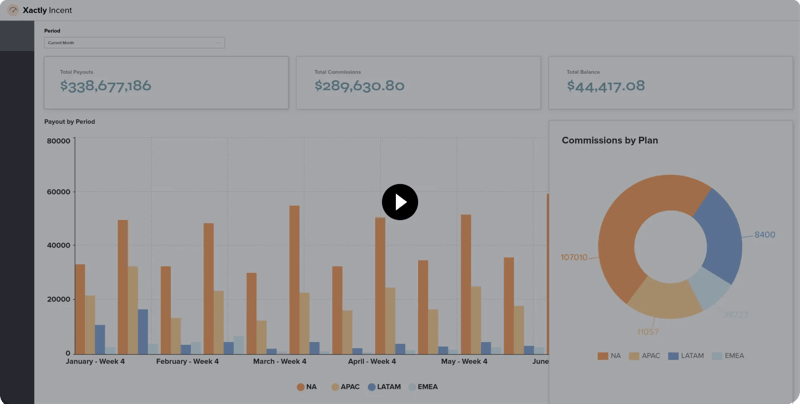Open the Total Balance card
The height and width of the screenshot is (404, 800).
coord(670,82)
